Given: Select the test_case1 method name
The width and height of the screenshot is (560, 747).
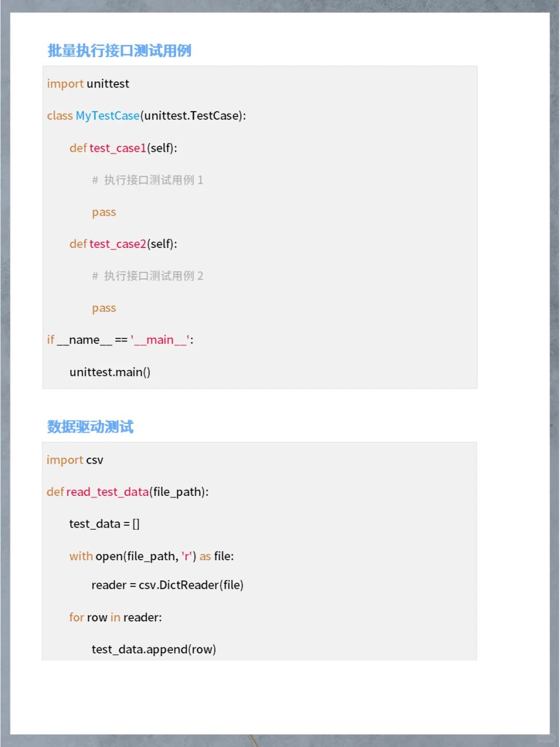Looking at the screenshot, I should [x=116, y=148].
